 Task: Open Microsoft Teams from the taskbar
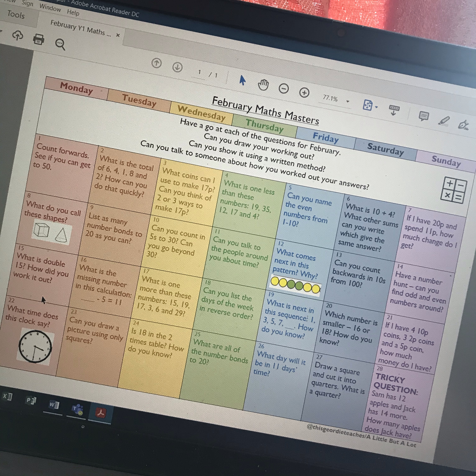[77, 409]
